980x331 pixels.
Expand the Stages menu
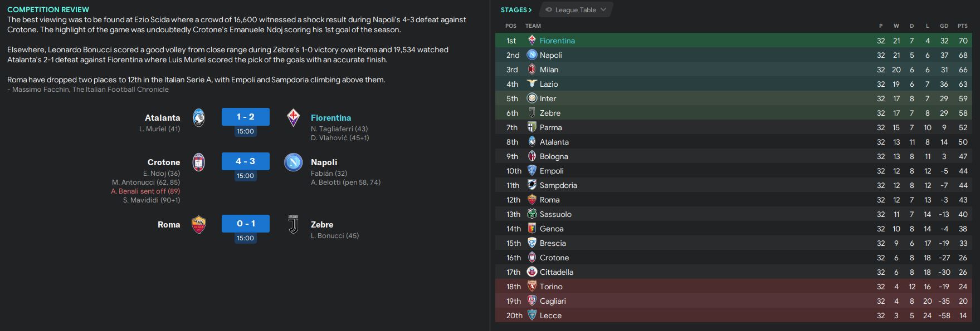tap(516, 10)
